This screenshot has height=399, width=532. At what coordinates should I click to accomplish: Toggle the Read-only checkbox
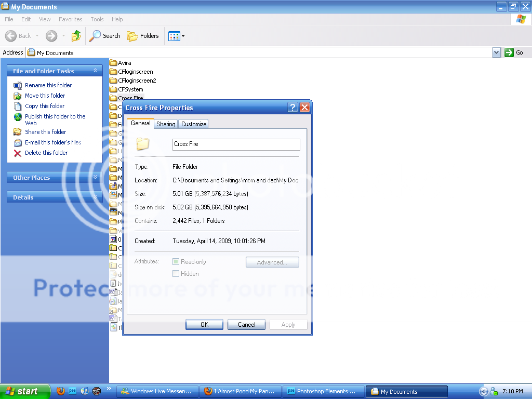(x=176, y=262)
